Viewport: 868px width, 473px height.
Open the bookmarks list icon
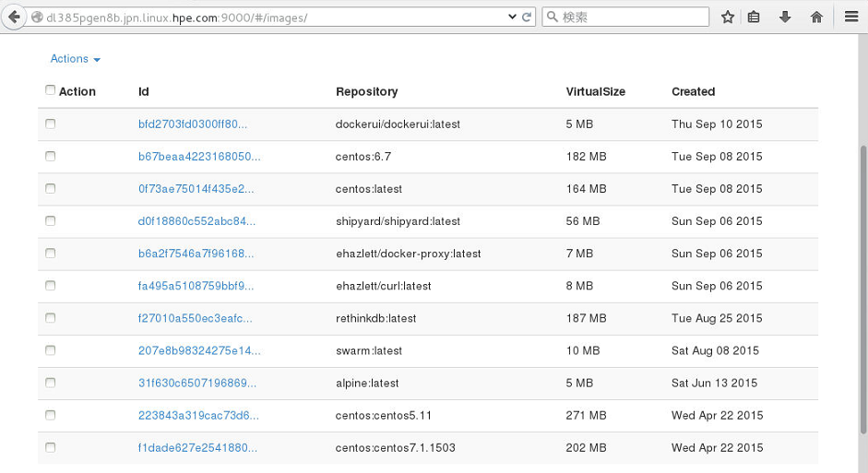click(754, 18)
